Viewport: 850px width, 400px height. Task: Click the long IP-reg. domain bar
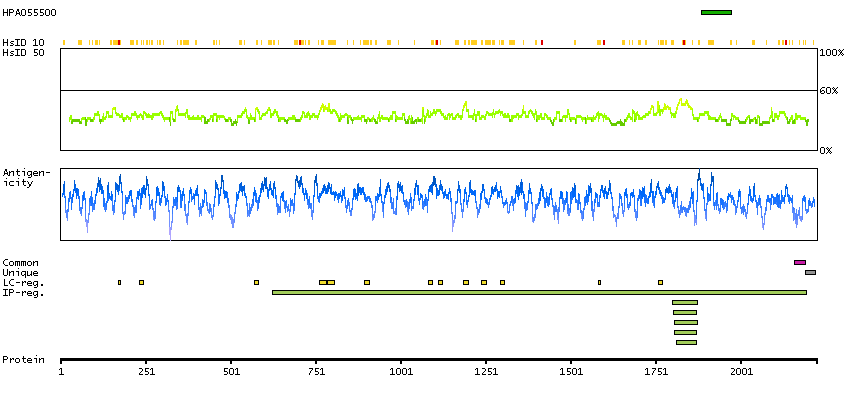click(x=539, y=292)
